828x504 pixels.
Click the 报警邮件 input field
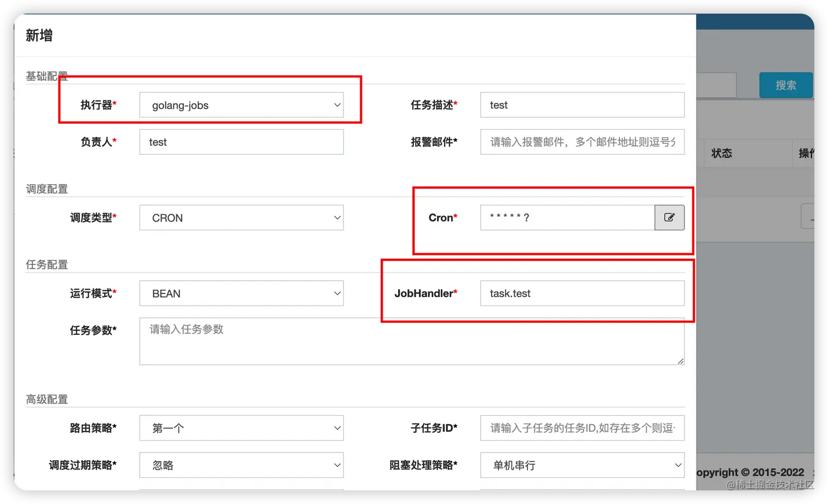coord(583,142)
